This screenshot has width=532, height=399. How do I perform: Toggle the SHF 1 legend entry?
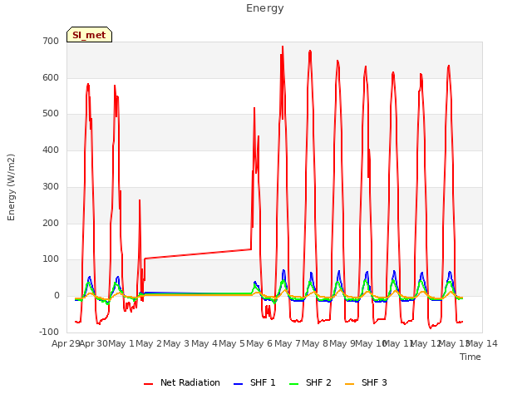click(255, 382)
